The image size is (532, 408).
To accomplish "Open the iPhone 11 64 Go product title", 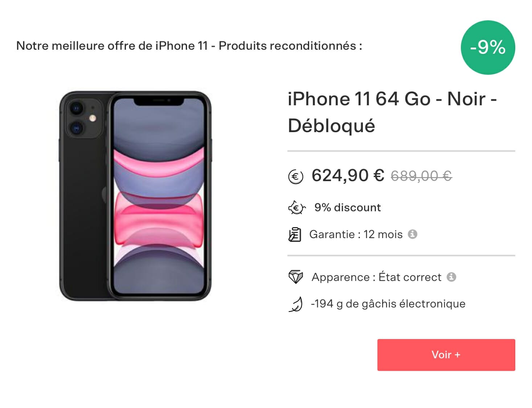I will tap(392, 112).
